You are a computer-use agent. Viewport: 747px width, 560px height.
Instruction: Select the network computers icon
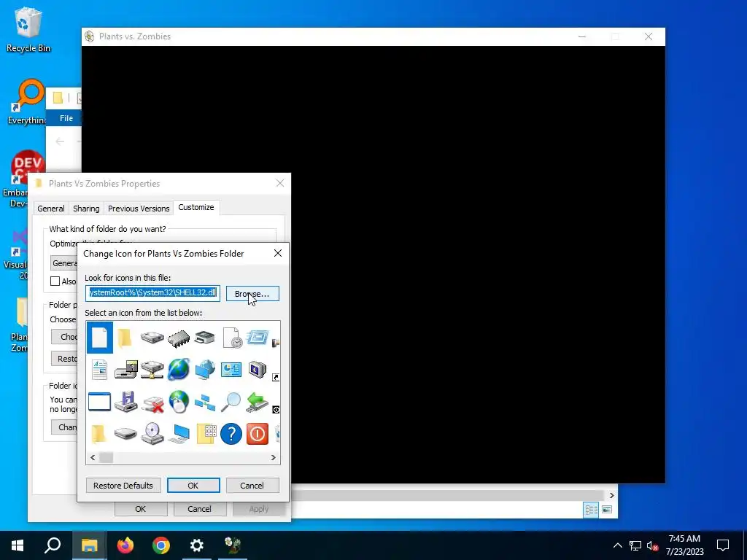[x=205, y=402]
